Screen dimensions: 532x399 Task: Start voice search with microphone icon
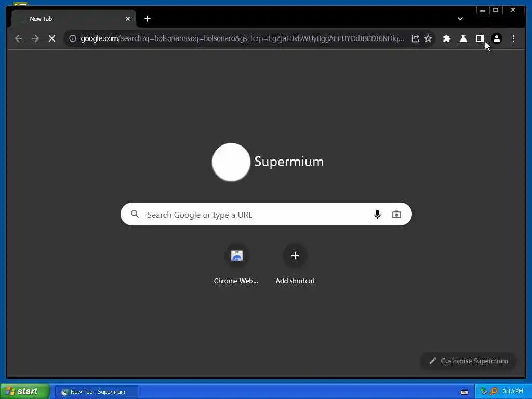tap(377, 215)
